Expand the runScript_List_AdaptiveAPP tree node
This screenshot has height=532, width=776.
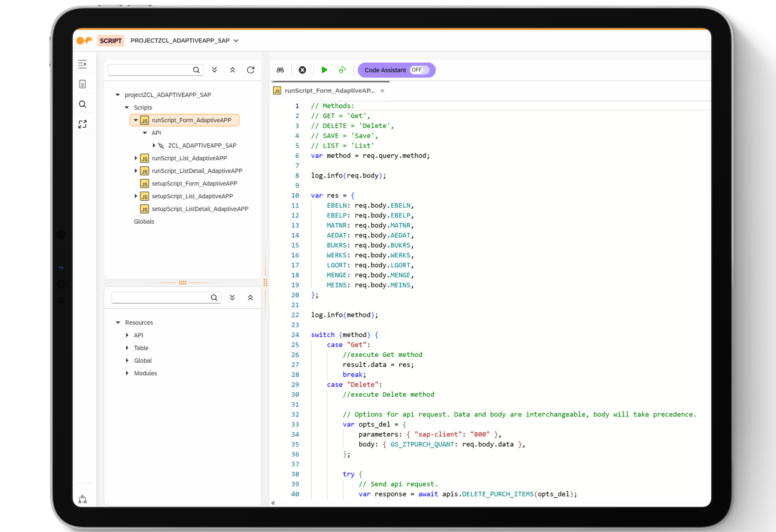click(x=136, y=158)
